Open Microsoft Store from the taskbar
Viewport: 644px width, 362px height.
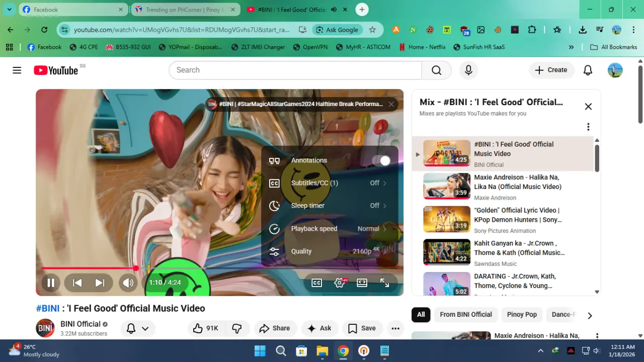click(301, 351)
